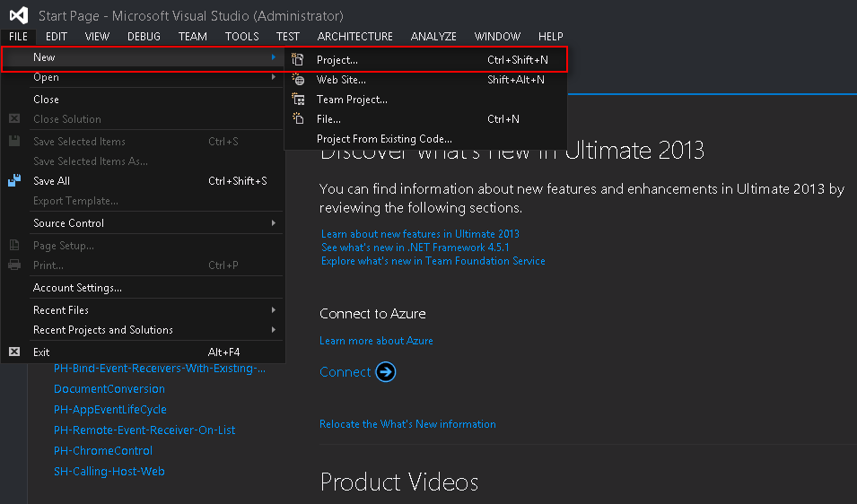857x504 pixels.
Task: Click the Connect arrow circle icon
Action: 386,372
